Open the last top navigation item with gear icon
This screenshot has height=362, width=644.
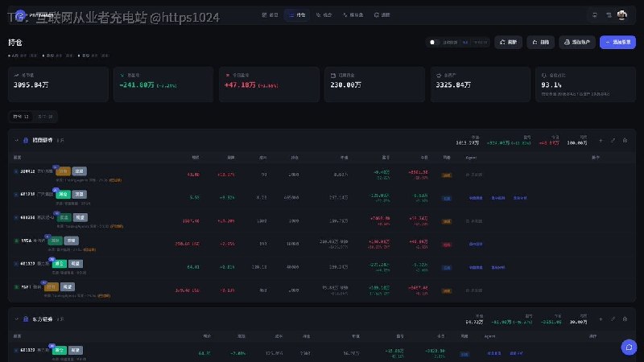382,14
